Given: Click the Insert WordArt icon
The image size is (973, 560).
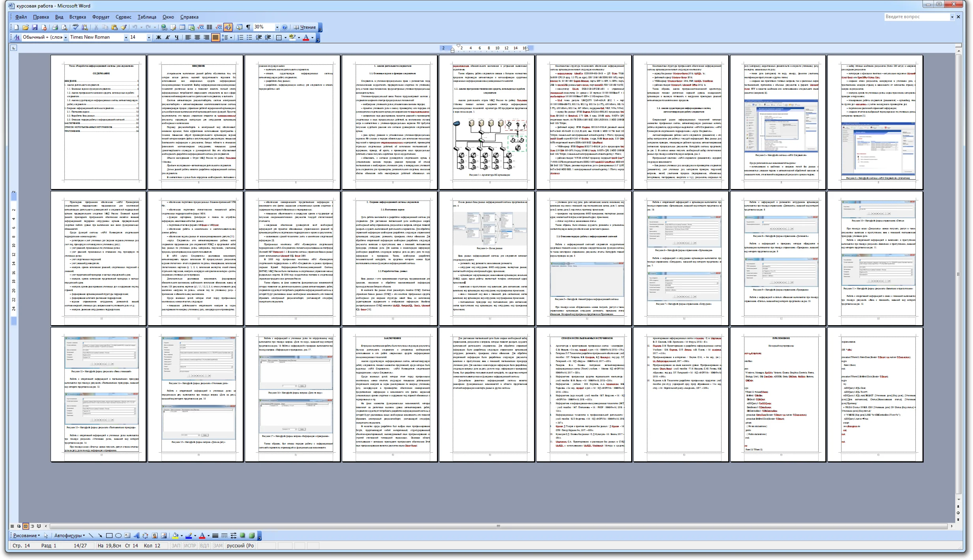Looking at the screenshot, I should pyautogui.click(x=137, y=536).
